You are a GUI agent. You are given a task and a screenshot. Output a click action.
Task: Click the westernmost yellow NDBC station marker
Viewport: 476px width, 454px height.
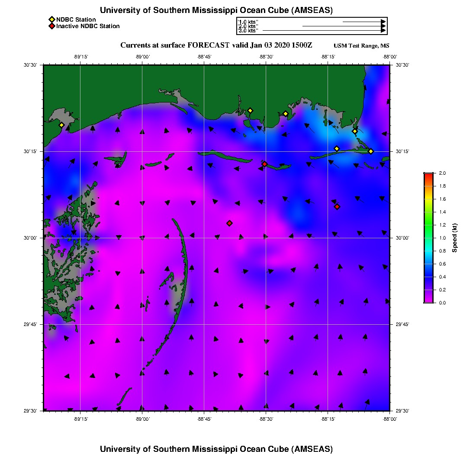pos(61,125)
